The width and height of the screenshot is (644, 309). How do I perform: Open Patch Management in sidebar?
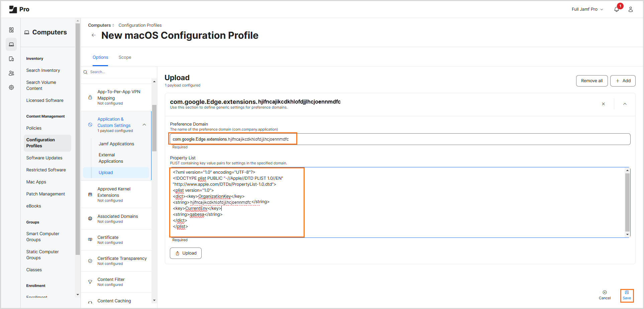(45, 194)
